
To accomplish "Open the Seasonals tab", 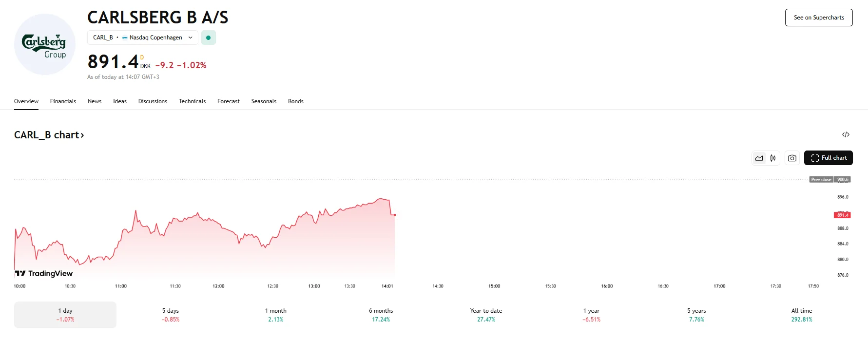I will 264,101.
